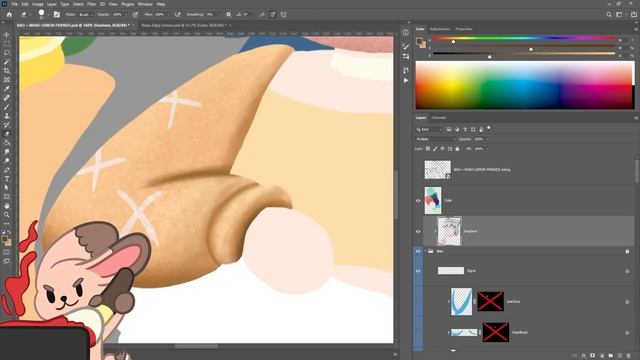
Task: Open the blend mode dropdown
Action: 435,139
